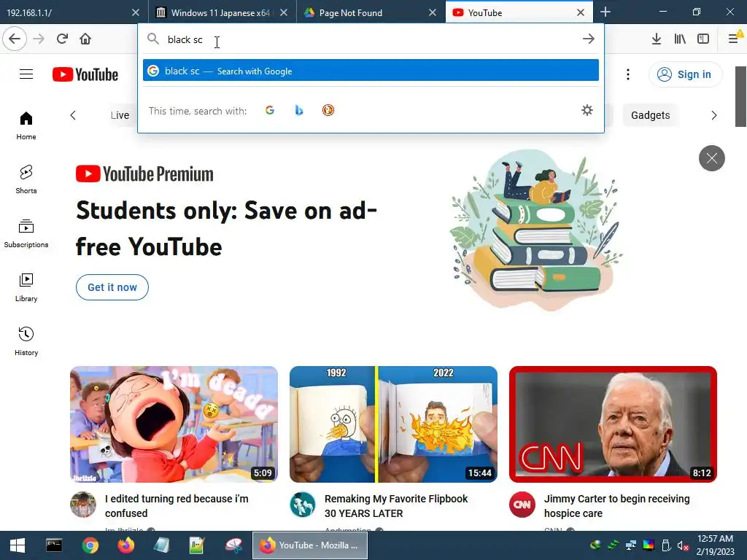Screen dimensions: 747x560
Task: Open the Firefox application menu
Action: (x=734, y=39)
